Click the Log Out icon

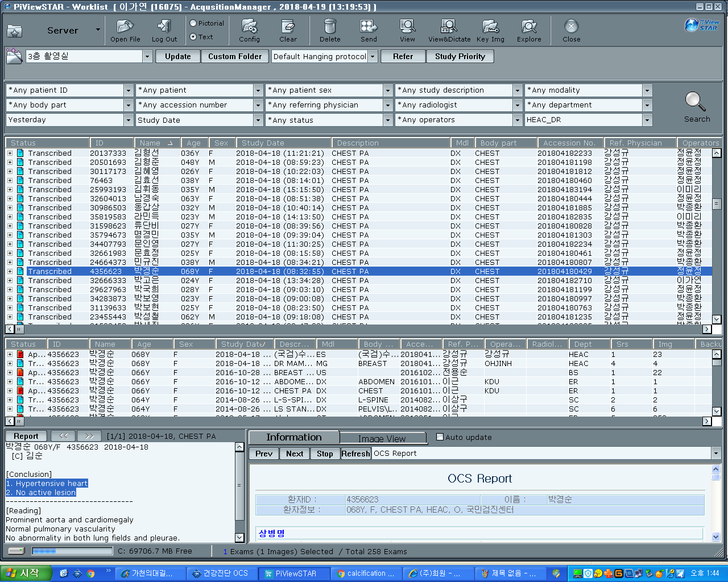(x=164, y=27)
